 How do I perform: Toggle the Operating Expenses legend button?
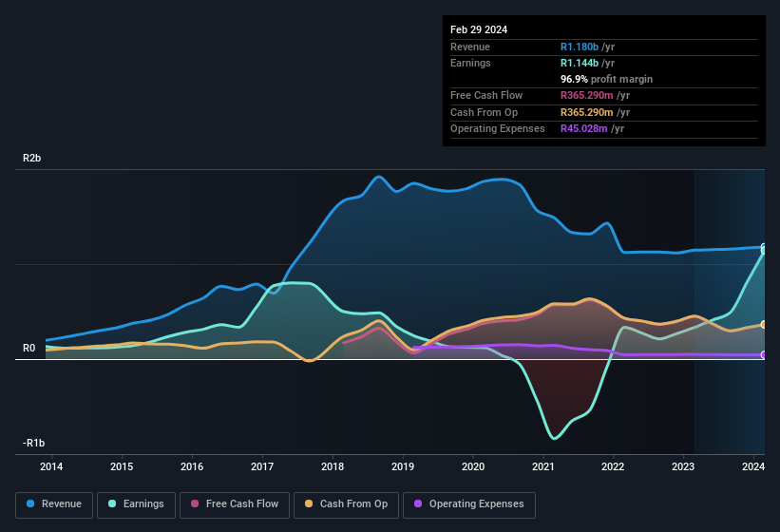(469, 504)
